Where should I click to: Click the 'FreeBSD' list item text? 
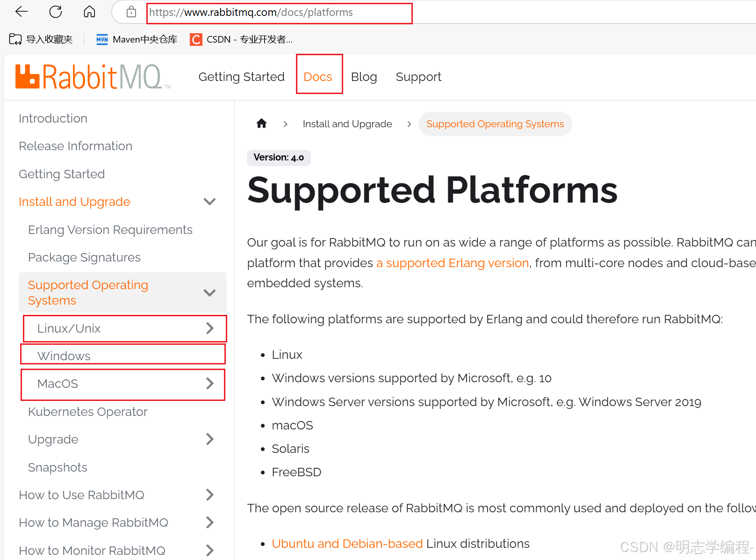[x=296, y=472]
